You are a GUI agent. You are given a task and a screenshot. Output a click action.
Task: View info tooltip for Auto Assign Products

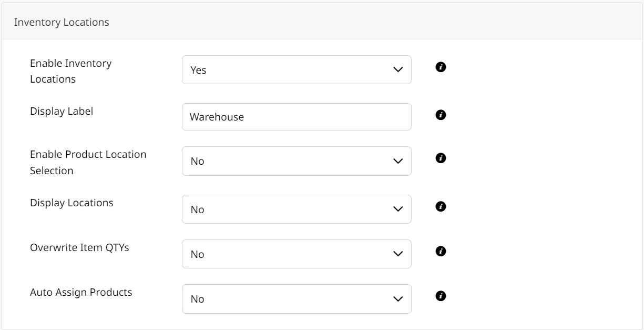pos(440,296)
